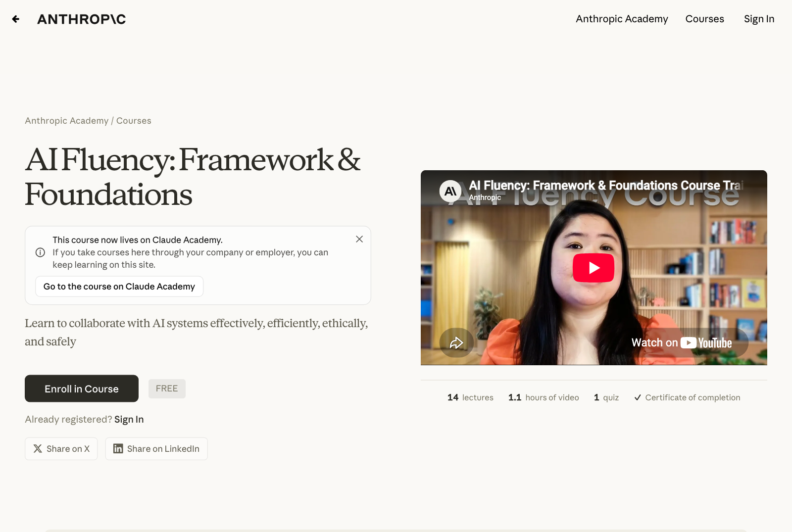Dismiss the Claude Academy notice
The height and width of the screenshot is (532, 792).
(359, 239)
